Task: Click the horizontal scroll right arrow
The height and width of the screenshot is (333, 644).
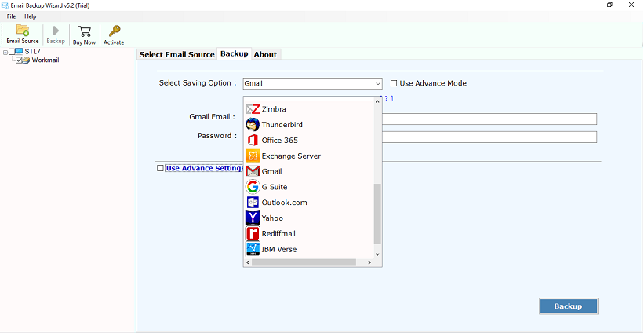Action: click(369, 262)
